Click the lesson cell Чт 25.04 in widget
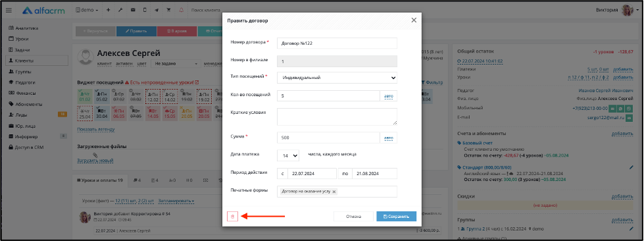Screen dimensions: 644x241 (x=84, y=113)
